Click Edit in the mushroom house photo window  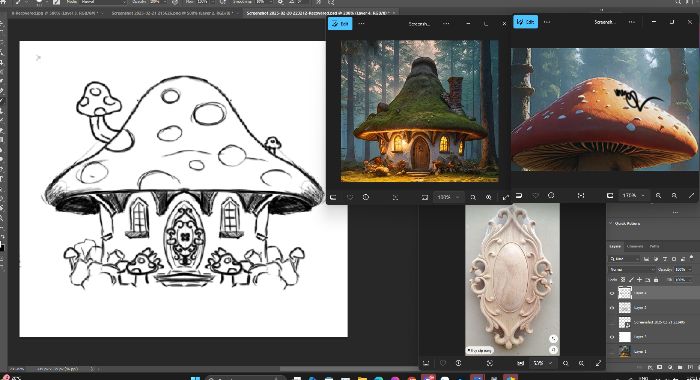[340, 24]
